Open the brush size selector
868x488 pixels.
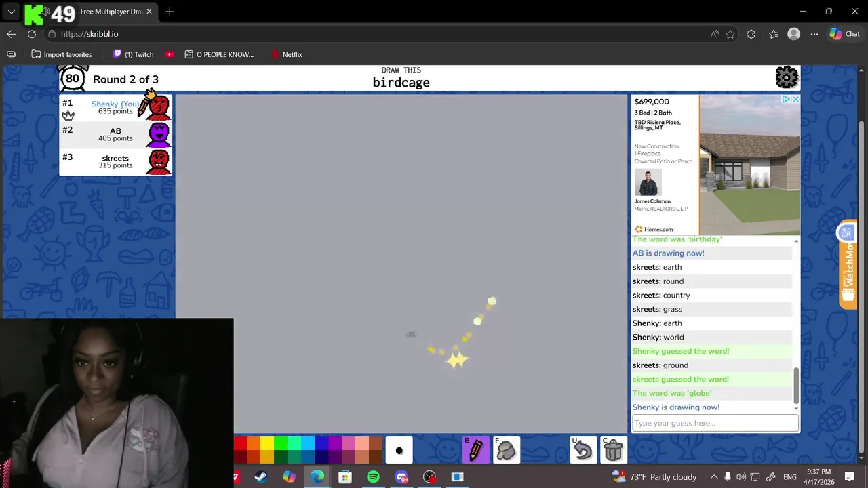pos(399,450)
